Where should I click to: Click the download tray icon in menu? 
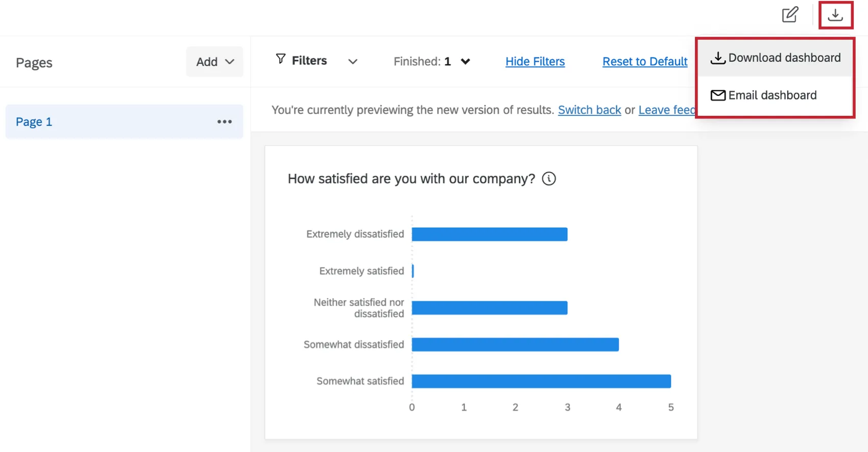tap(718, 58)
